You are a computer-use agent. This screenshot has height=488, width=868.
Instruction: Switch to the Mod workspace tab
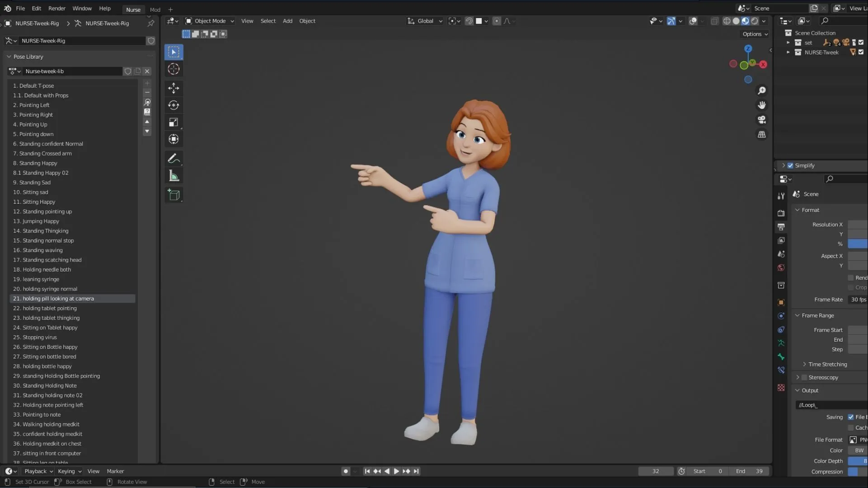coord(155,9)
